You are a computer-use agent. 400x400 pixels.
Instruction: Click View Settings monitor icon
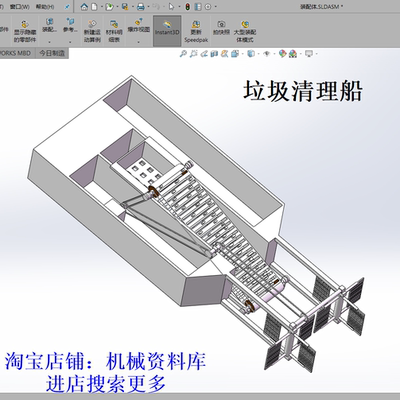pyautogui.click(x=309, y=54)
